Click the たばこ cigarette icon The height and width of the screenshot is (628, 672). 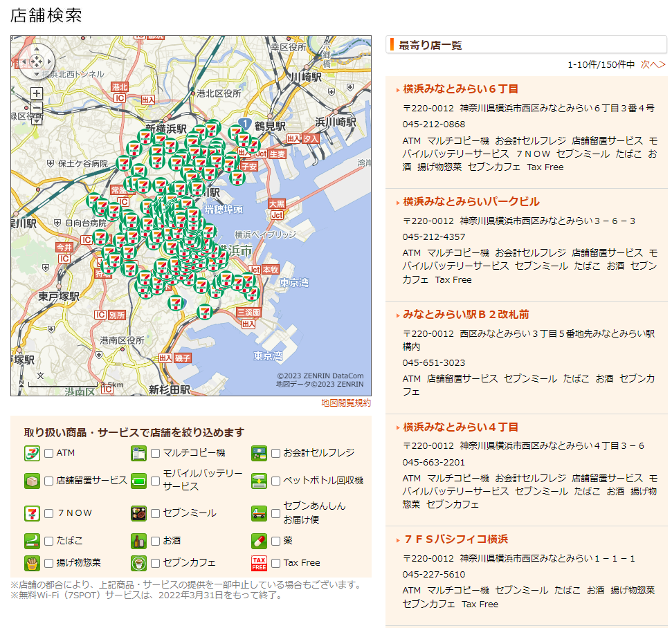click(x=32, y=541)
